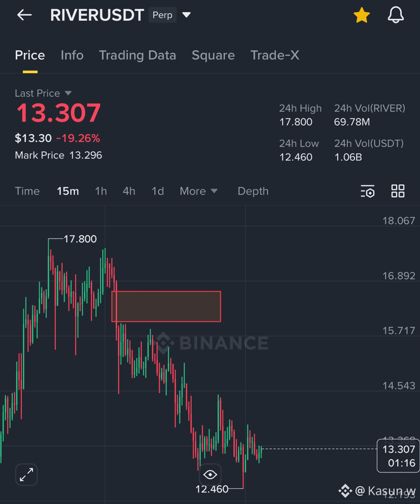Click the -19.26% change percentage
420x504 pixels.
pyautogui.click(x=78, y=138)
